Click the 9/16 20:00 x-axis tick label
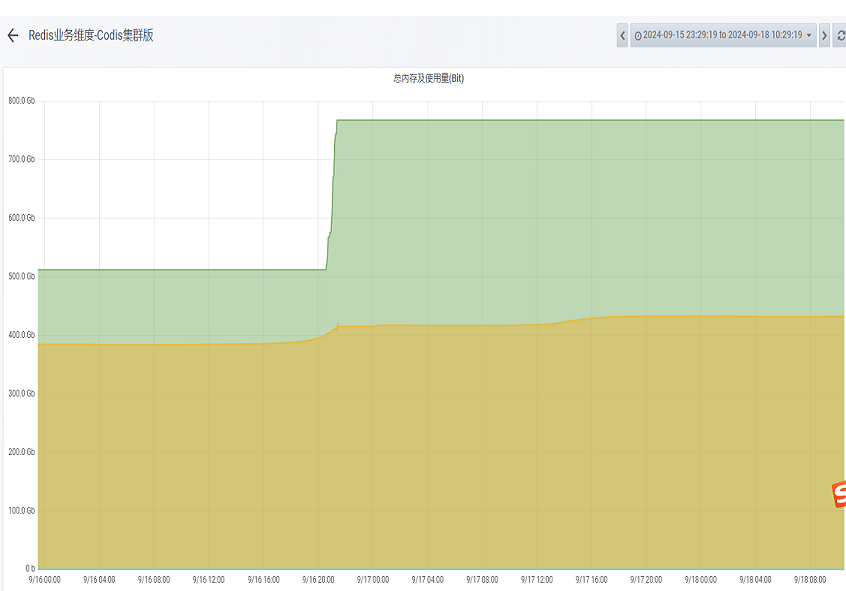 tap(318, 579)
